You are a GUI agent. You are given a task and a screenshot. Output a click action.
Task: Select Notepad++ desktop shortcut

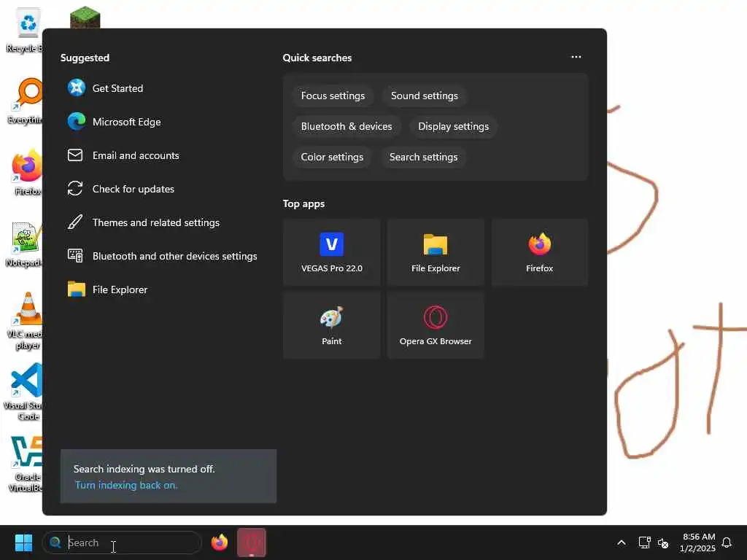pos(24,244)
